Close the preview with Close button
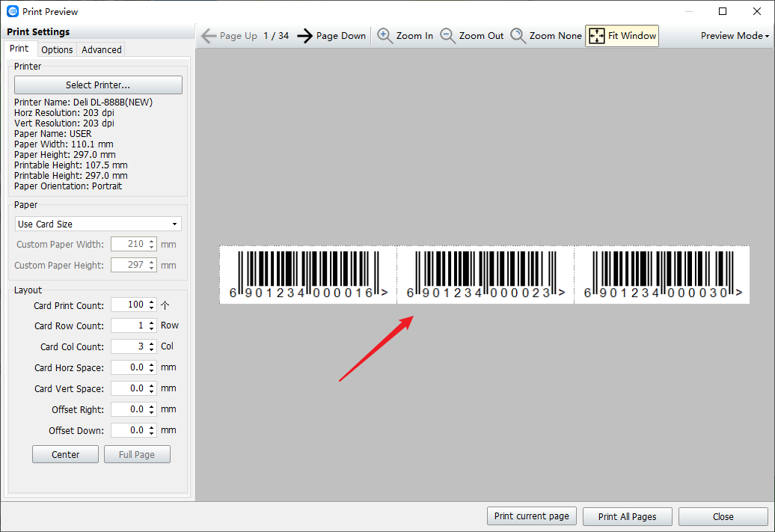775x532 pixels. click(x=723, y=517)
